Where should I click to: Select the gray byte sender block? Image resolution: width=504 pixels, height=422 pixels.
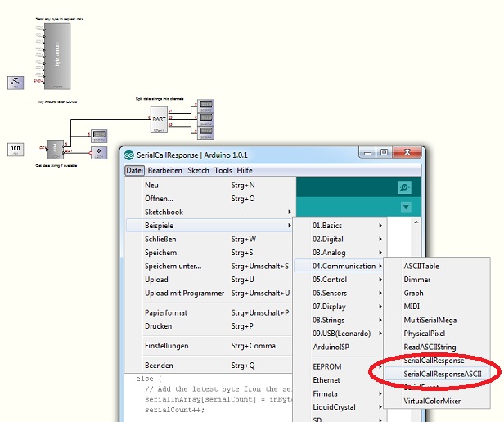coord(57,56)
